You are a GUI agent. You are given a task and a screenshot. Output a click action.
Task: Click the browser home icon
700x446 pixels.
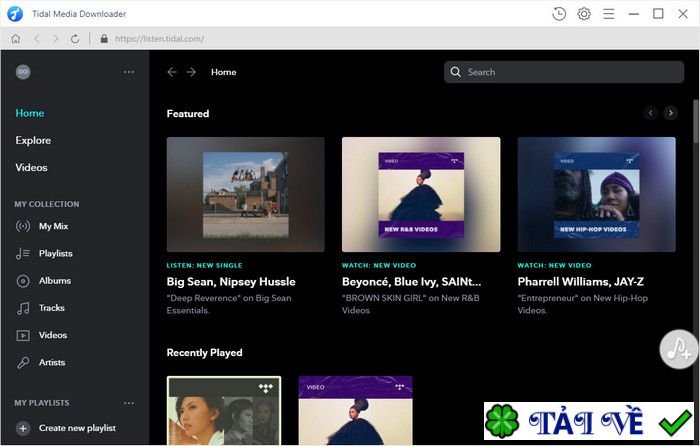click(15, 39)
